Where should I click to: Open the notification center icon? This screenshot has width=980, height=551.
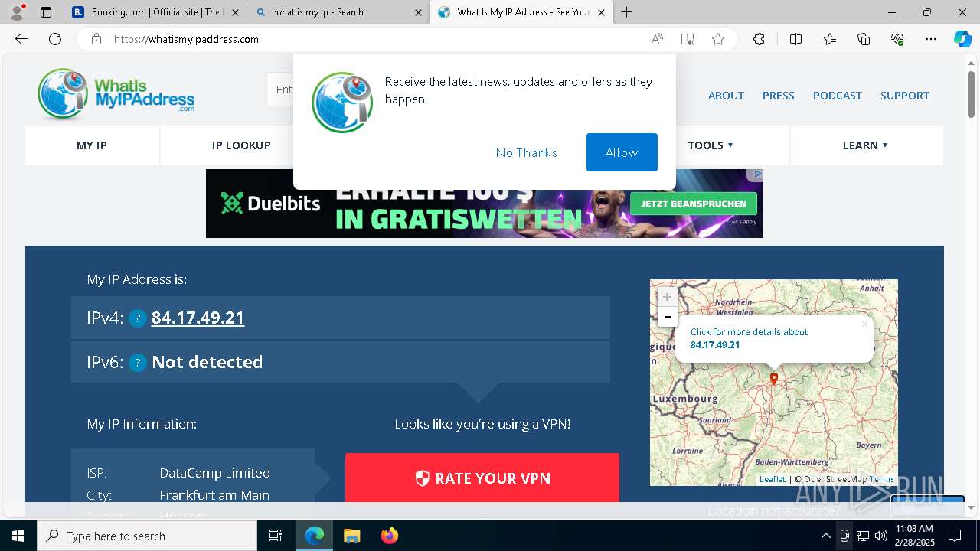coord(955,536)
